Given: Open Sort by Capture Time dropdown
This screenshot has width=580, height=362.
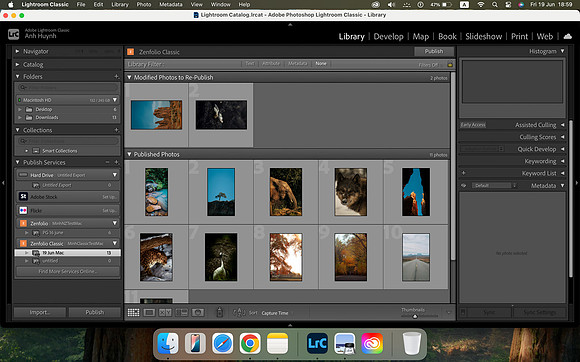Looking at the screenshot, I should tap(275, 313).
